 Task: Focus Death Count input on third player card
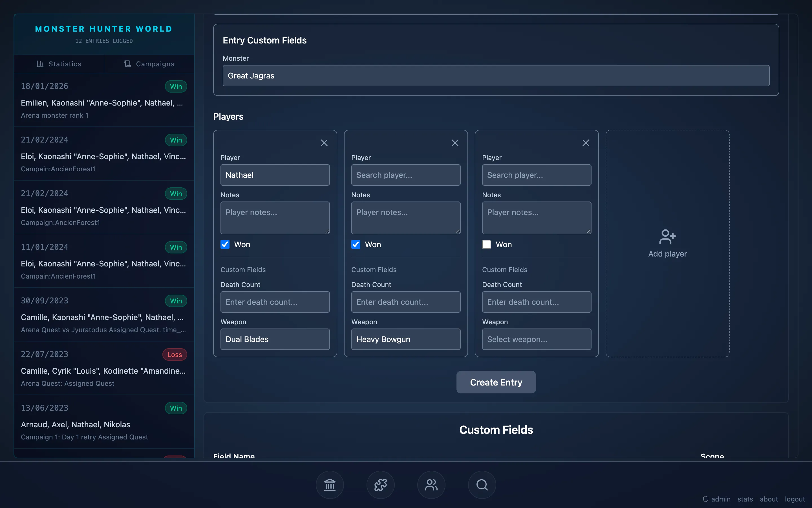click(537, 302)
